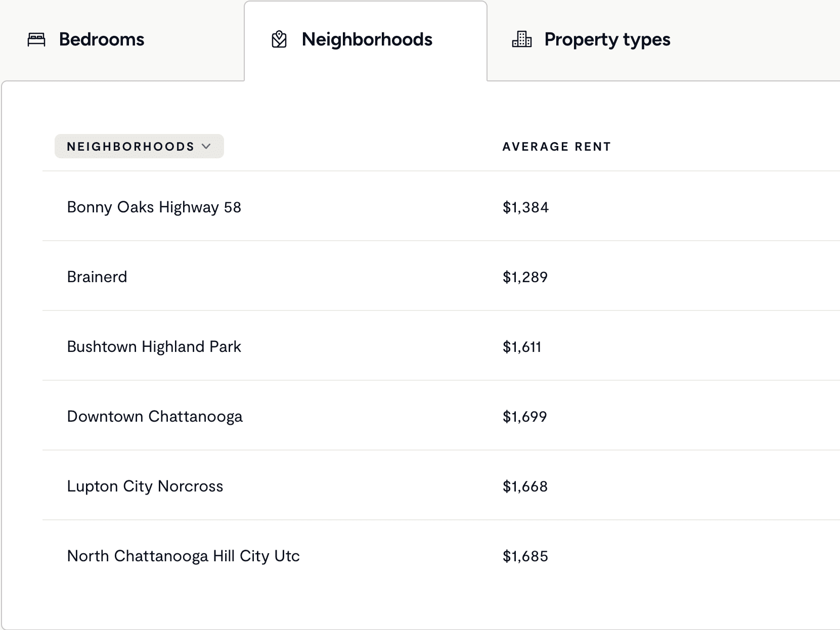Image resolution: width=840 pixels, height=630 pixels.
Task: Click the $1,685 North Chattanooga rent
Action: click(525, 556)
